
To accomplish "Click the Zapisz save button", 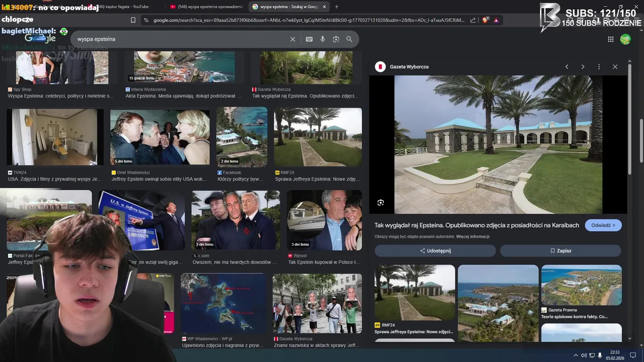I will coord(560,250).
